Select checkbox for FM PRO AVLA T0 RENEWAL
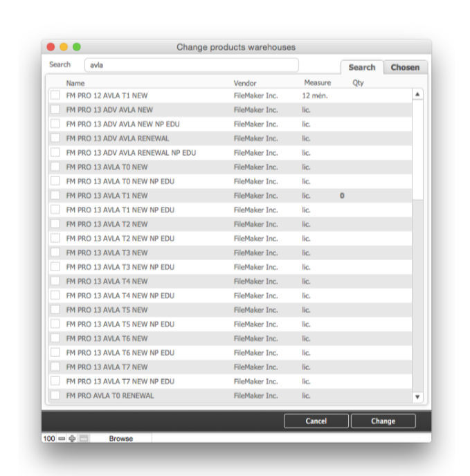Viewport: 470px width, 476px height. tap(55, 396)
